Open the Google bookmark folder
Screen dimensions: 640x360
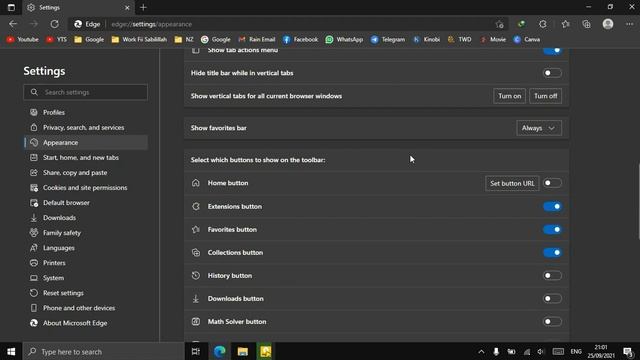(89, 40)
